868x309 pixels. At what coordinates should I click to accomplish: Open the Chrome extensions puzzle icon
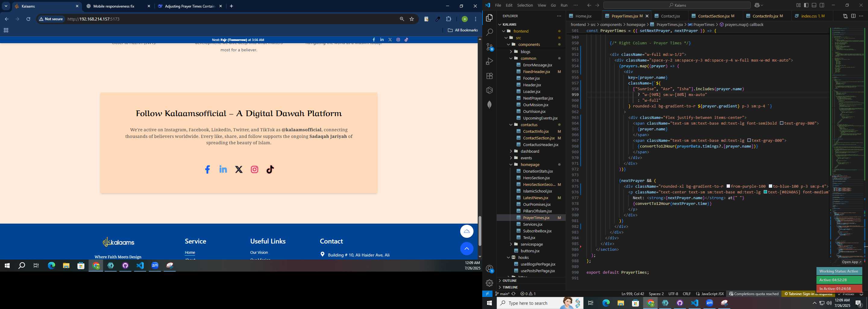click(x=448, y=19)
